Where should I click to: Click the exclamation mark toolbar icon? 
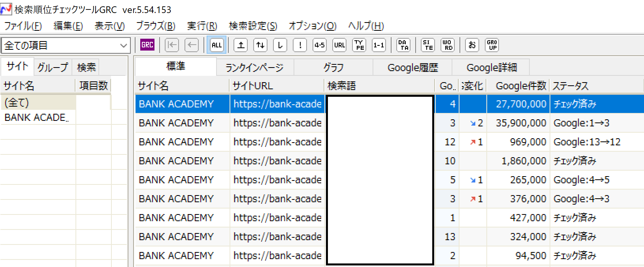300,45
